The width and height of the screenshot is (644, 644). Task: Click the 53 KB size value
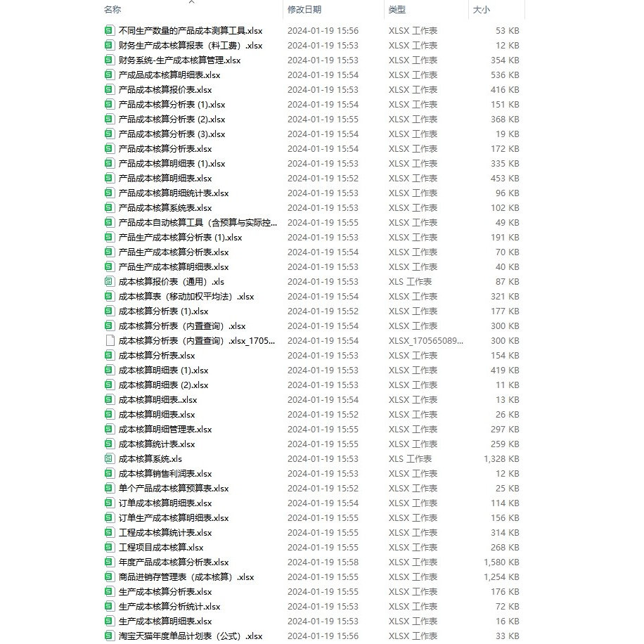[507, 30]
